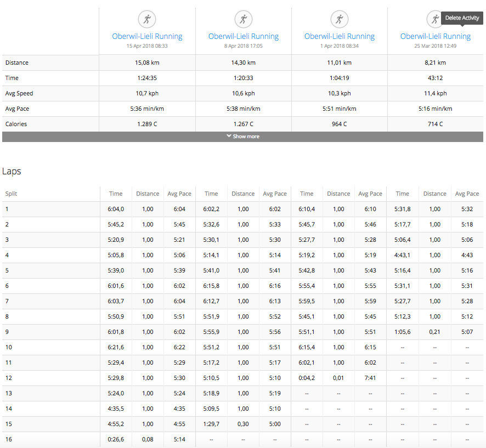Click the 714 C calories value
Screen dimensions: 486x448
click(x=435, y=124)
